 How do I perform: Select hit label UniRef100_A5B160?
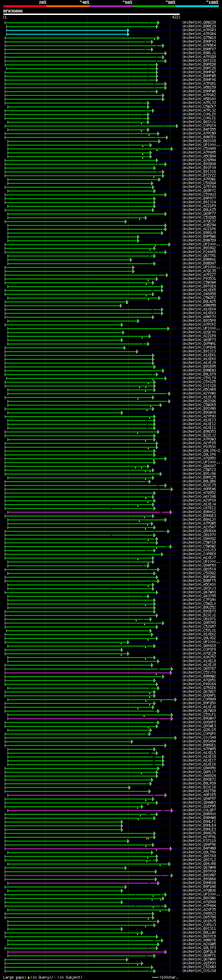pyautogui.click(x=199, y=99)
